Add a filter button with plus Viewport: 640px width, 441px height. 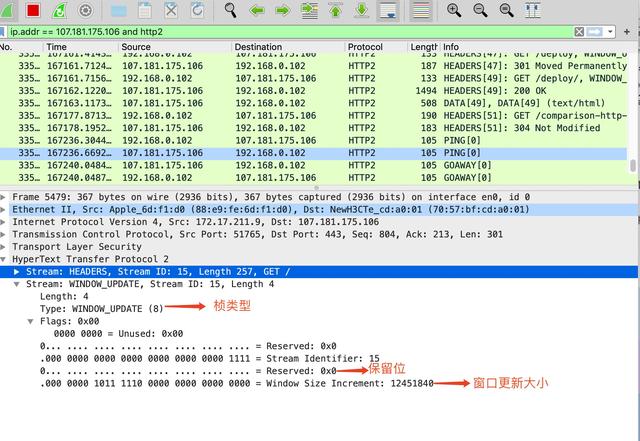click(x=627, y=32)
